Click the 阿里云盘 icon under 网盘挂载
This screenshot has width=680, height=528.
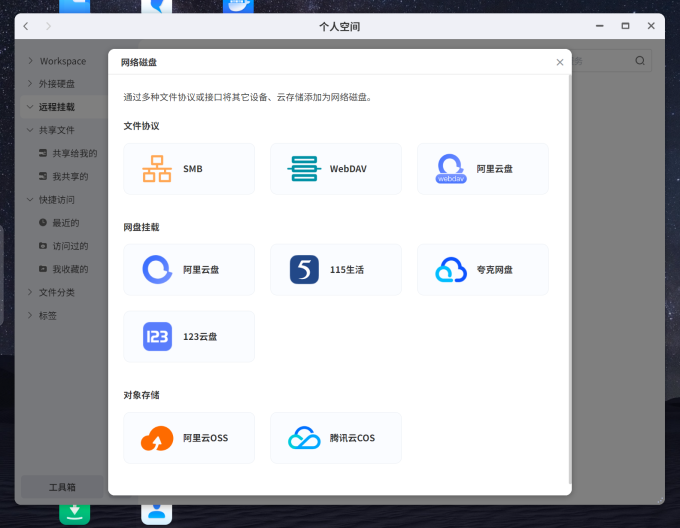coord(157,270)
